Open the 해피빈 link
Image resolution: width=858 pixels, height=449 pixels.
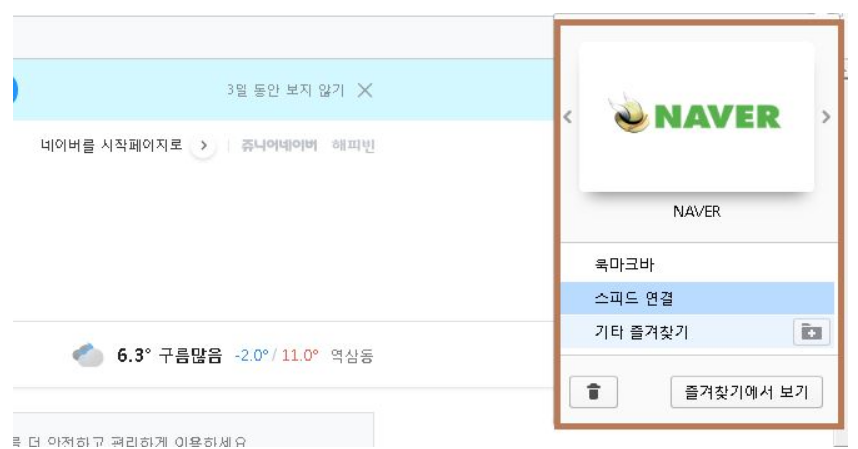click(x=353, y=145)
